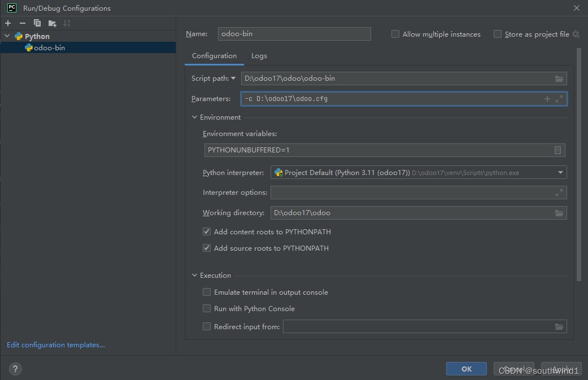Click the vertical scrollbar of configuration panel
The height and width of the screenshot is (380, 588).
pos(579,165)
